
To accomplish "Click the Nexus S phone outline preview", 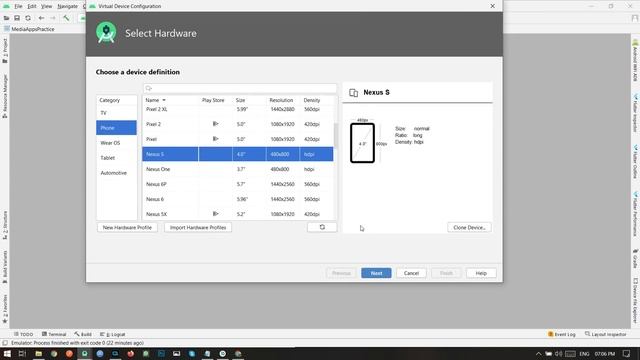I will pyautogui.click(x=362, y=143).
